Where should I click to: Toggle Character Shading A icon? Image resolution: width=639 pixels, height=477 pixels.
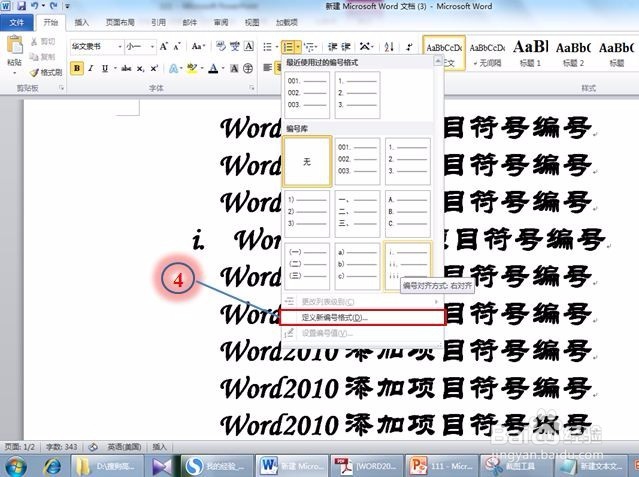pos(234,68)
